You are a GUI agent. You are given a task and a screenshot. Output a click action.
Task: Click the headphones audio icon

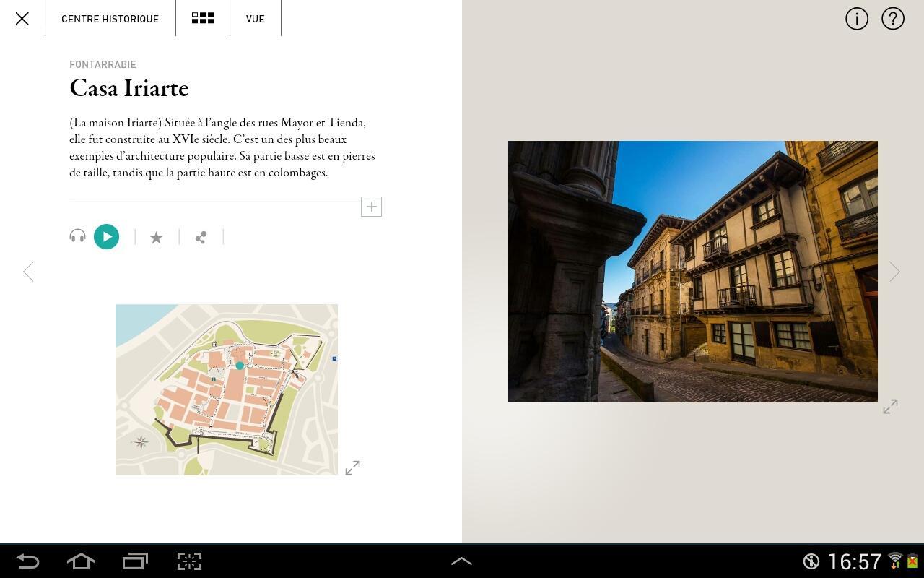coord(77,236)
